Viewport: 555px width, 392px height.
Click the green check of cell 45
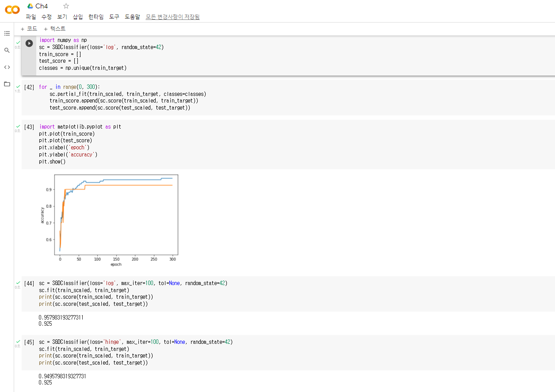click(x=18, y=341)
